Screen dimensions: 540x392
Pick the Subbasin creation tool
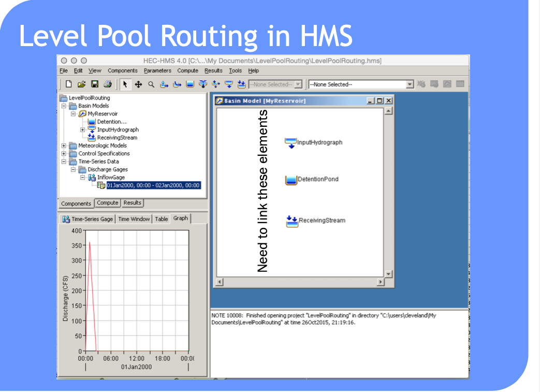click(x=164, y=84)
